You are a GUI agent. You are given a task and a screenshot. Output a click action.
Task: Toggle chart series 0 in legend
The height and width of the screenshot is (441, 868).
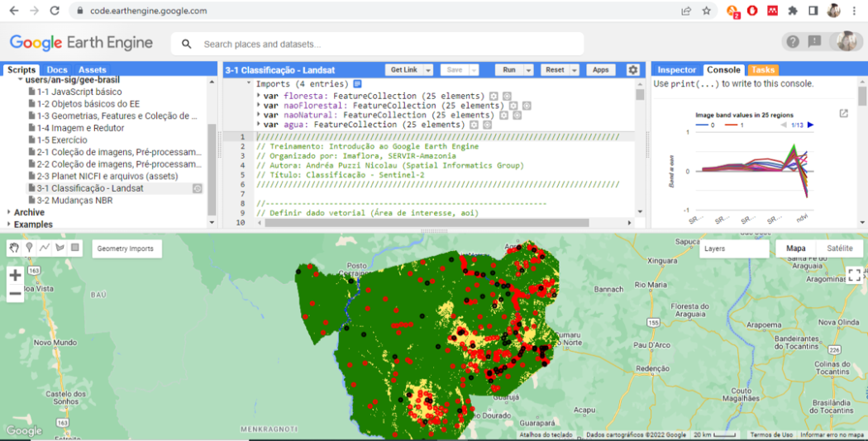(x=704, y=125)
